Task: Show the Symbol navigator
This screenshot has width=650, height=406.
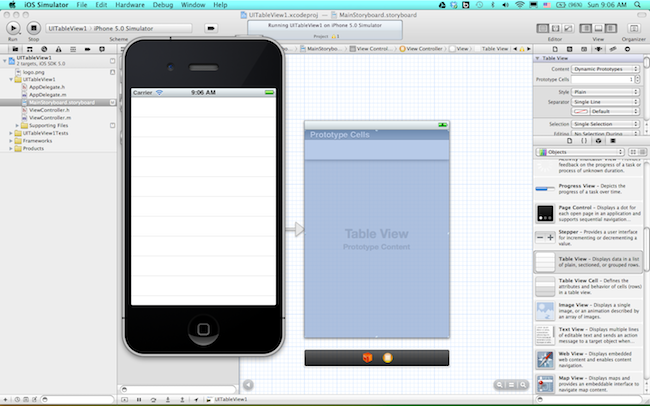Action: point(29,49)
